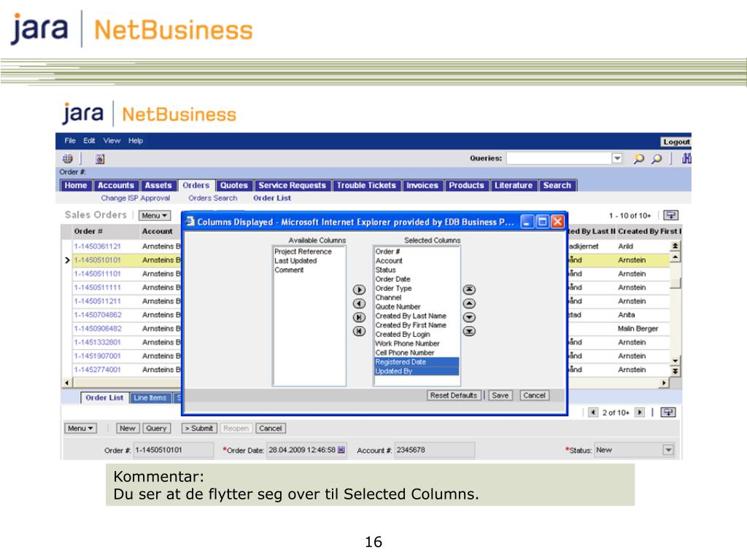Screen dimensions: 747x560
Task: Move selected column to the bottom
Action: click(469, 331)
